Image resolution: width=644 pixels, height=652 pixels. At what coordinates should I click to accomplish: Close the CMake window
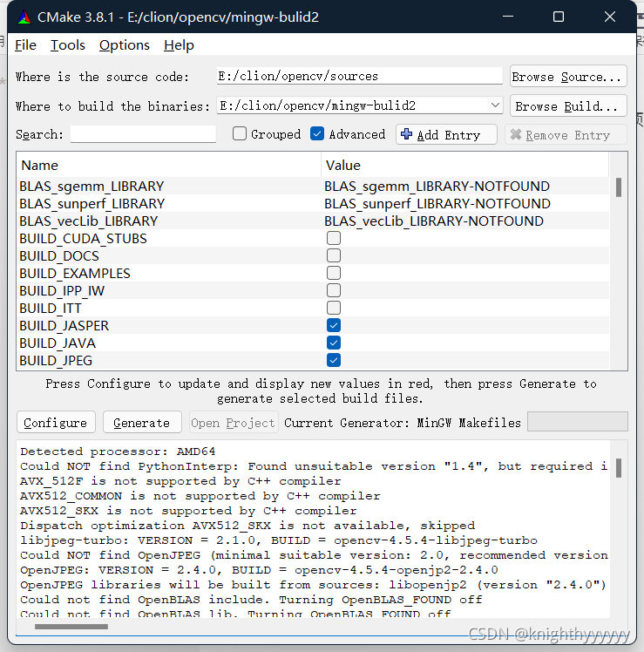(x=610, y=17)
